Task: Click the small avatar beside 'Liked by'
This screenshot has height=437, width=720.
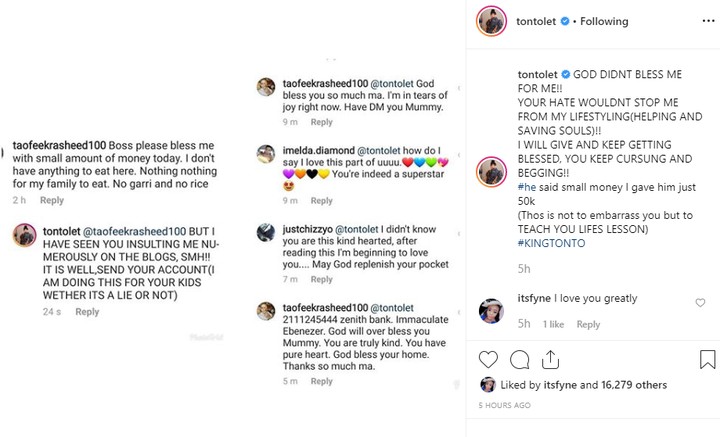Action: pos(488,385)
